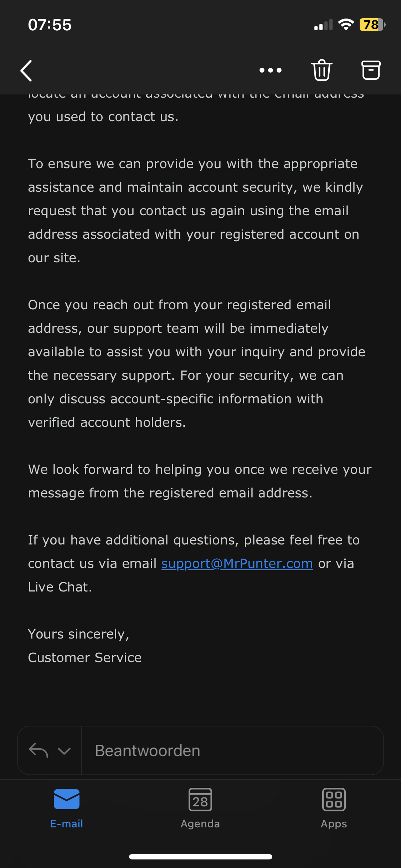Focus the Beantwoorden reply field
401x868 pixels.
point(232,750)
